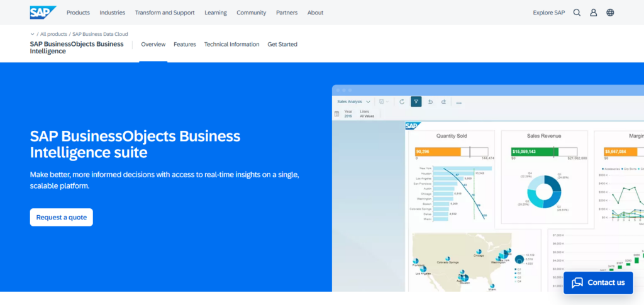This screenshot has width=644, height=305.
Task: Click SAP BusinessObjects Business Intelligence title
Action: (77, 48)
